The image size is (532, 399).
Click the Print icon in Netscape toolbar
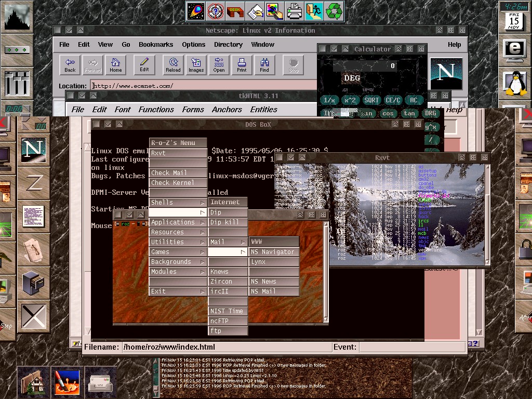pos(242,65)
